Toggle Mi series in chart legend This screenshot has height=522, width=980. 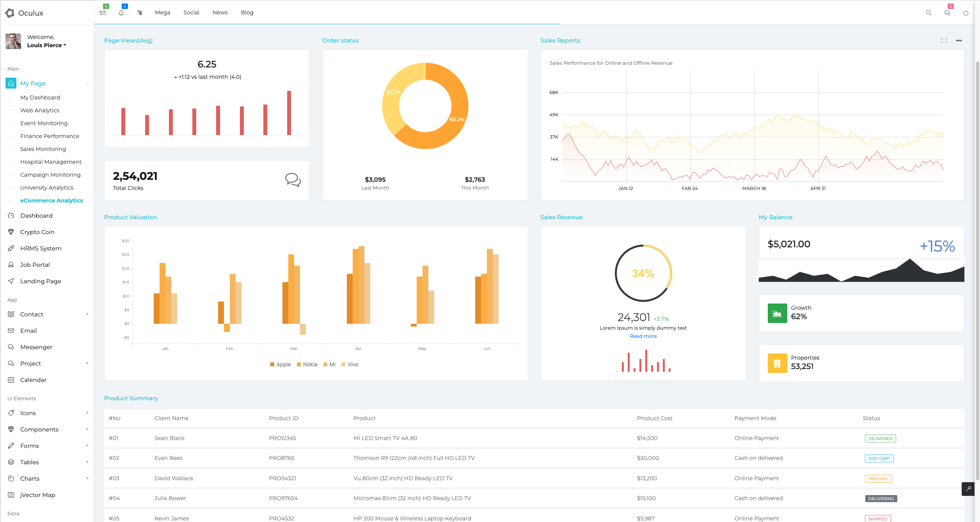click(x=329, y=364)
